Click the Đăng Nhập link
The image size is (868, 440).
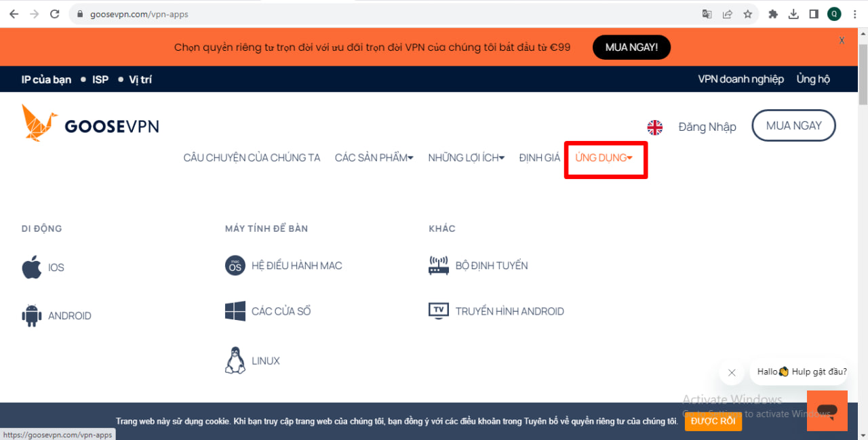pyautogui.click(x=707, y=127)
